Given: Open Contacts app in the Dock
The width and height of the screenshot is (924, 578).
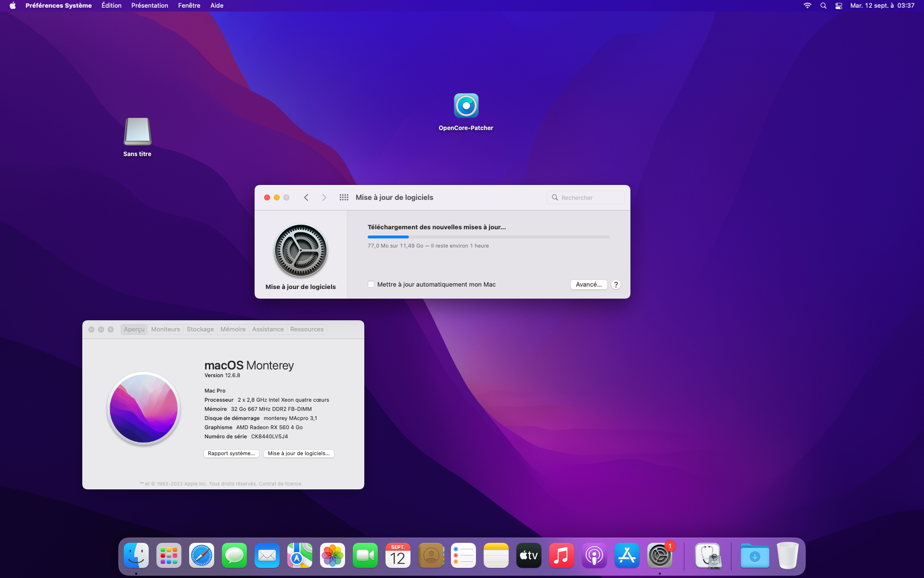Looking at the screenshot, I should (x=431, y=555).
